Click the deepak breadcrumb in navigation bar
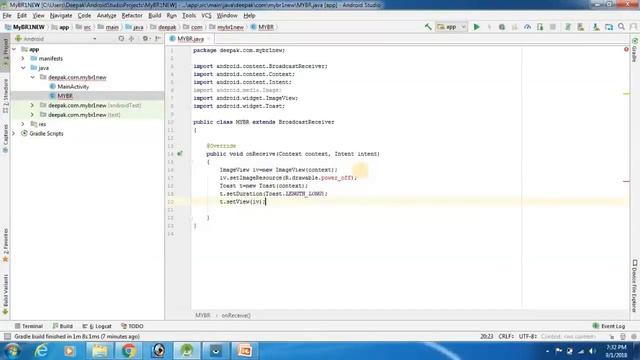The height and width of the screenshot is (360, 640). coord(163,27)
